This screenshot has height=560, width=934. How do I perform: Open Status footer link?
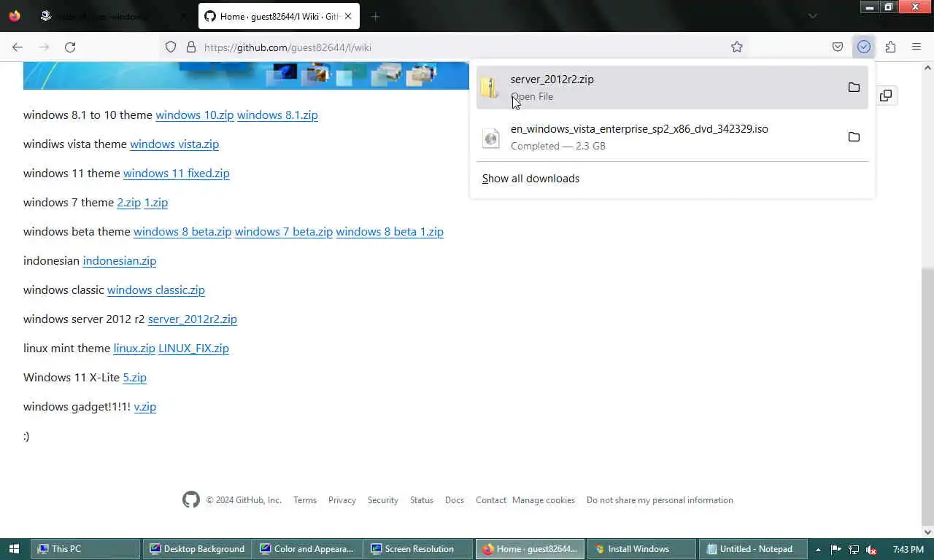pyautogui.click(x=422, y=500)
